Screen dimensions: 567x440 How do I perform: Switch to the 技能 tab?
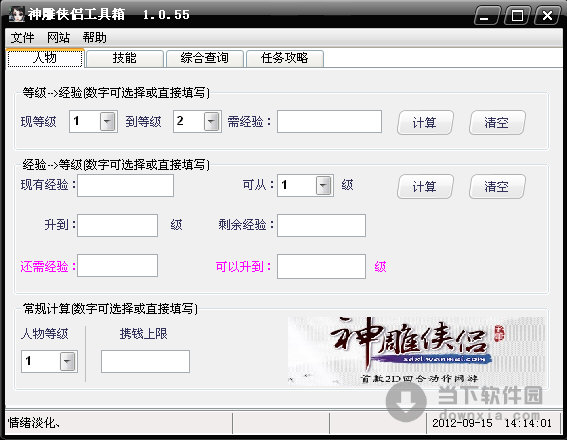pos(125,58)
